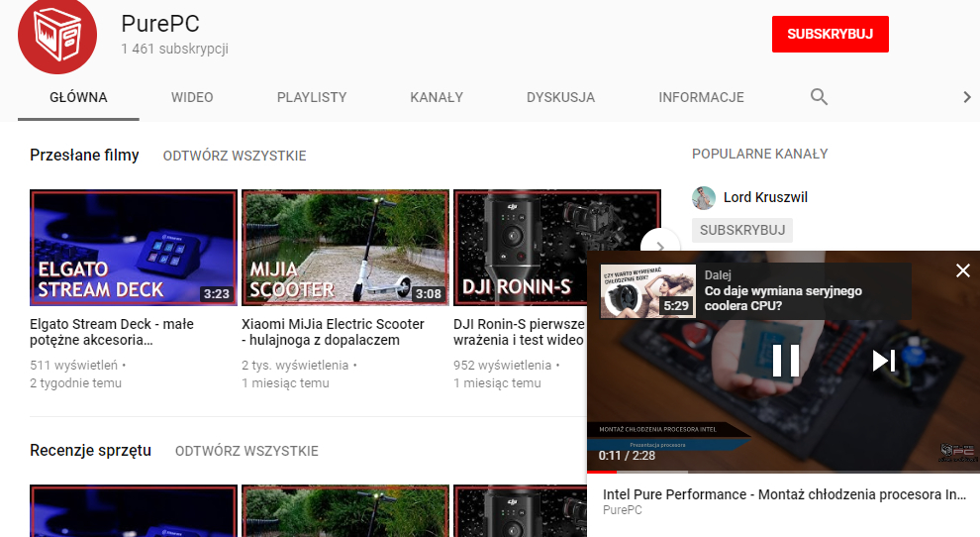Switch to the WIDEO tab

click(x=192, y=98)
